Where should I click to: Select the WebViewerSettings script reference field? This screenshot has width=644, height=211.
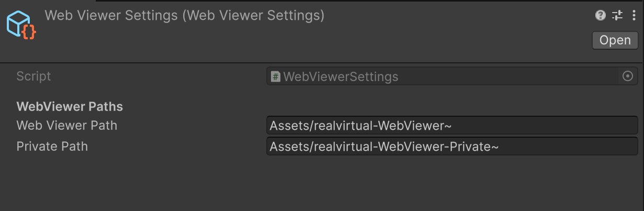445,76
